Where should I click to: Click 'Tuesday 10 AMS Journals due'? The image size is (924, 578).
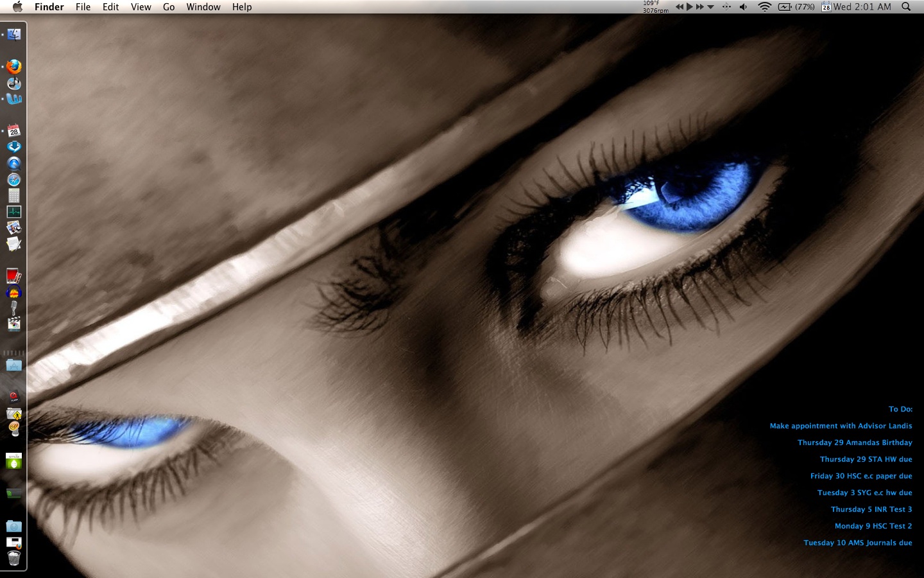pos(858,543)
